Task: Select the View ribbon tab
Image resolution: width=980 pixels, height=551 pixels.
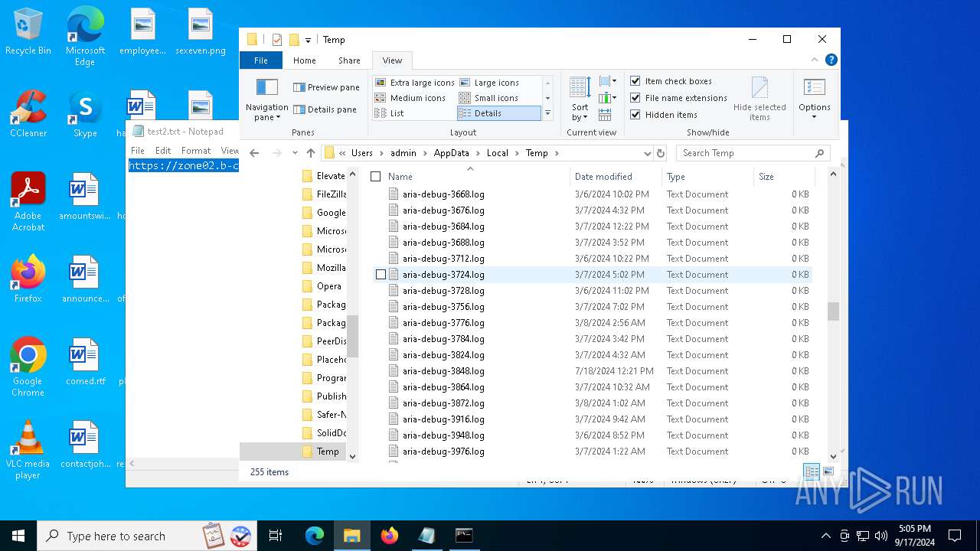Action: point(392,60)
